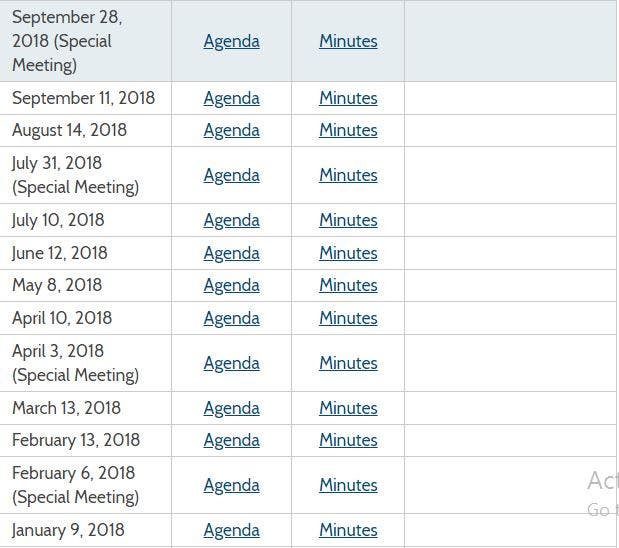Viewport: 619px width, 548px height.
Task: Open the September 11, 2018 Agenda
Action: pos(231,98)
